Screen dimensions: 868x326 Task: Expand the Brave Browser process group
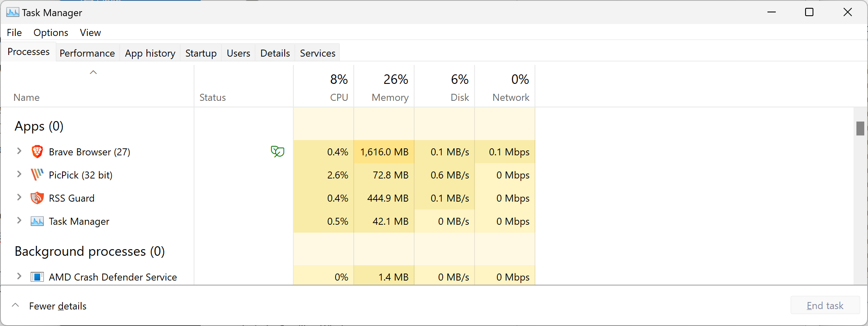coord(19,151)
